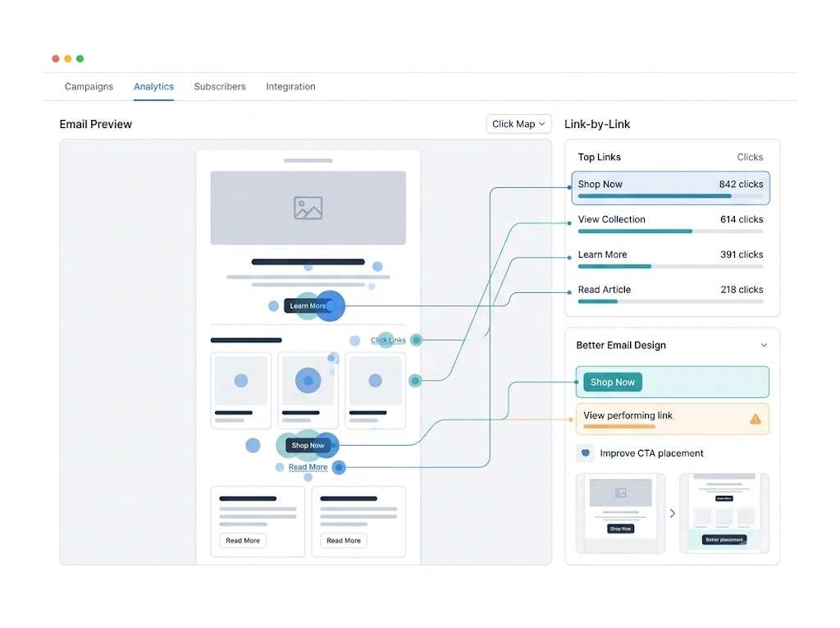Open the Click Map dropdown
The width and height of the screenshot is (840, 628).
518,124
